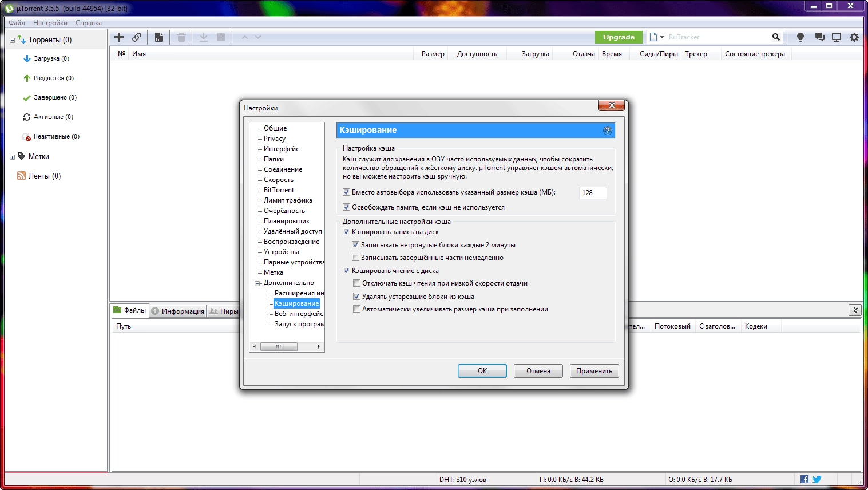Screen dimensions: 868x490
Task: Click the chat bubbles icon in toolbar
Action: 819,37
